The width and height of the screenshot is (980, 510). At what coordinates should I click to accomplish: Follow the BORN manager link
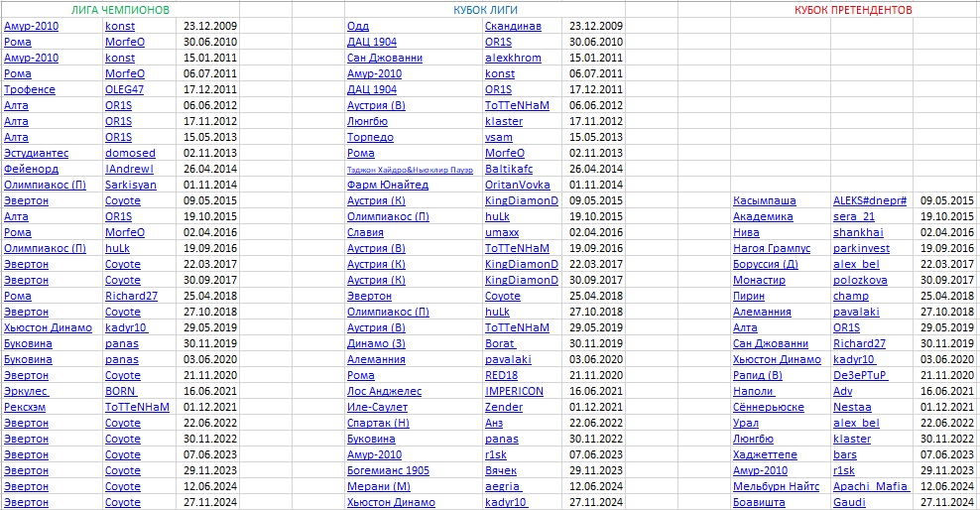[120, 391]
